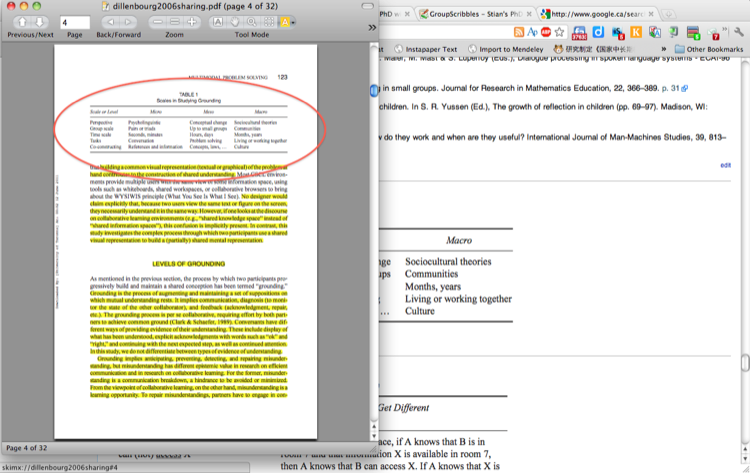This screenshot has width=750, height=473.
Task: Show overflow bookmarks in the bookmarks bar
Action: coord(663,49)
